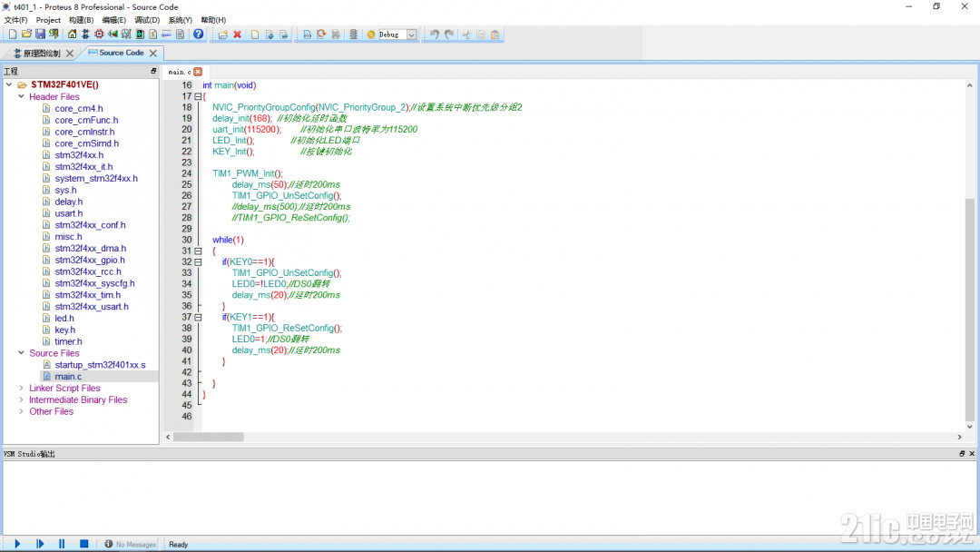980x552 pixels.
Task: Stop the simulation
Action: [84, 544]
